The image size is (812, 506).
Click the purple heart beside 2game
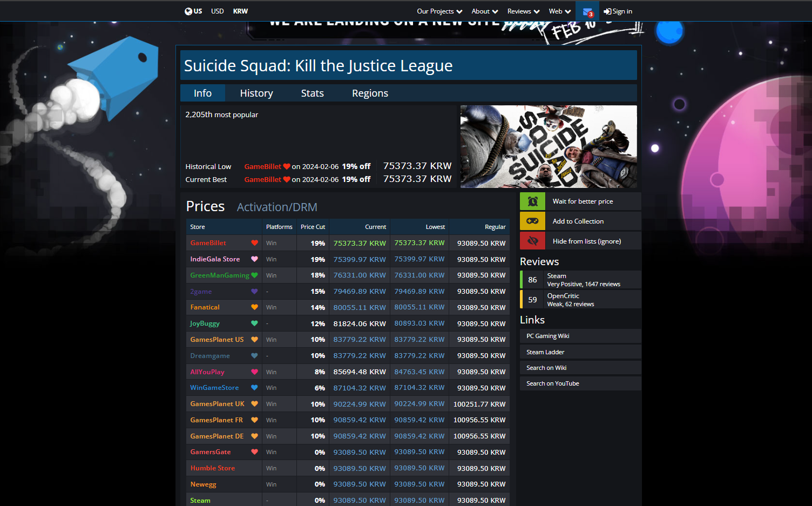tap(255, 292)
